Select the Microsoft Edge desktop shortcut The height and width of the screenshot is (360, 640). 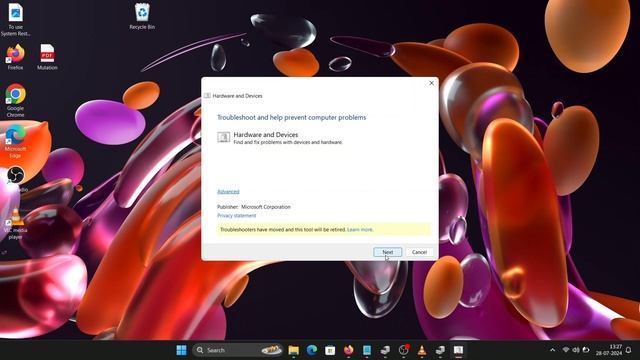pyautogui.click(x=15, y=141)
